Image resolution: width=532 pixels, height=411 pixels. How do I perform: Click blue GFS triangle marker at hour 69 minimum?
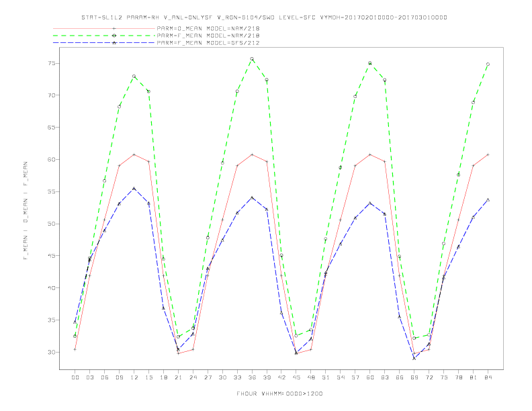pos(414,359)
